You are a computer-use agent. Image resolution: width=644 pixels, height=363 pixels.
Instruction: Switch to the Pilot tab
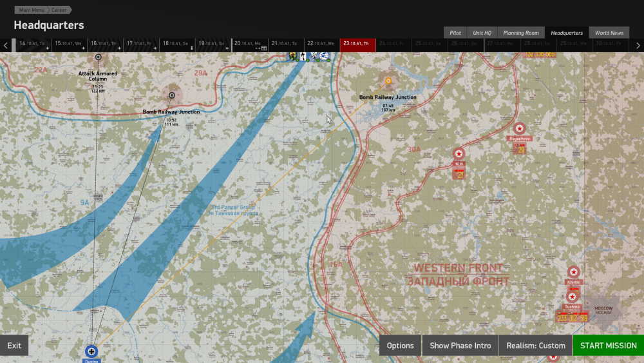pos(455,33)
